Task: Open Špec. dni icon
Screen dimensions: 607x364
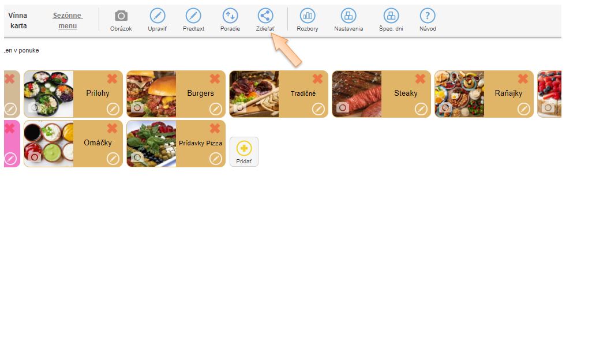Action: coord(391,16)
